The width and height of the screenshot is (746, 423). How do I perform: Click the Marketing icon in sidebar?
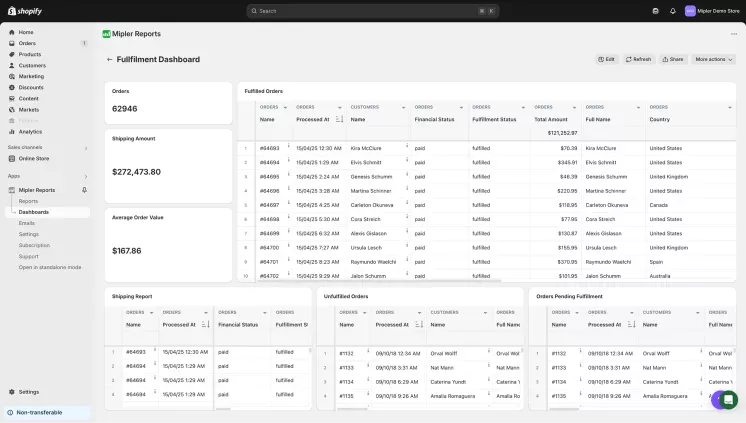click(x=12, y=77)
